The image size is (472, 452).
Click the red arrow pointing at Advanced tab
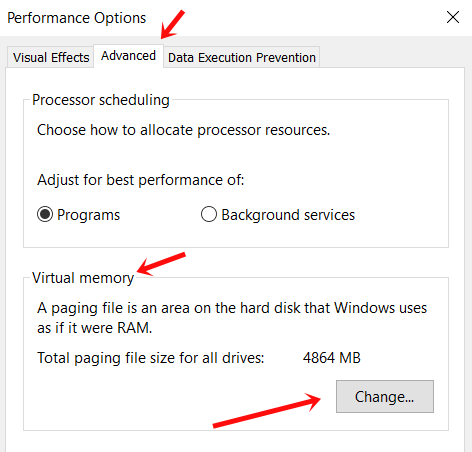tap(172, 24)
